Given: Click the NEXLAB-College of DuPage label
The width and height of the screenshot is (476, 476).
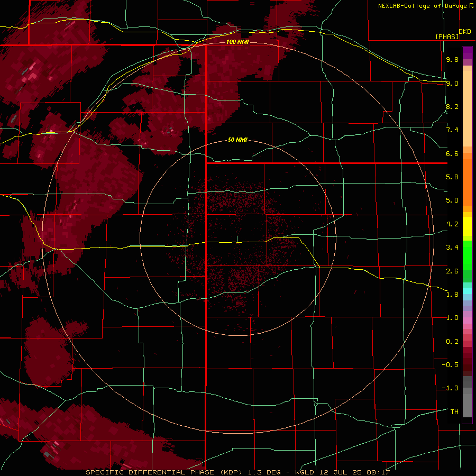Looking at the screenshot, I should point(423,6).
